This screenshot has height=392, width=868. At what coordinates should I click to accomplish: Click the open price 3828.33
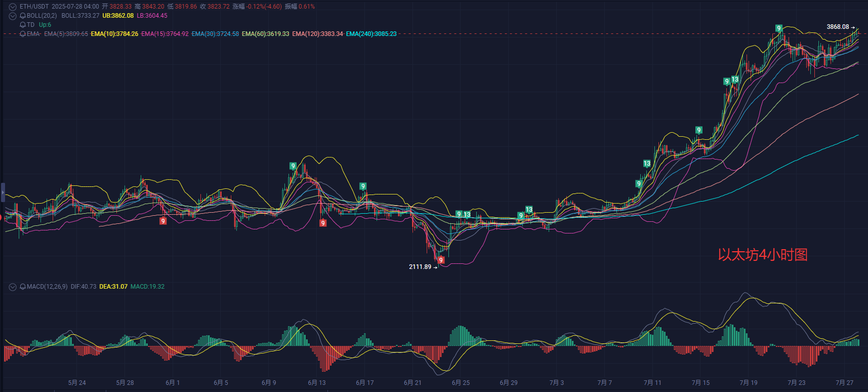point(120,7)
